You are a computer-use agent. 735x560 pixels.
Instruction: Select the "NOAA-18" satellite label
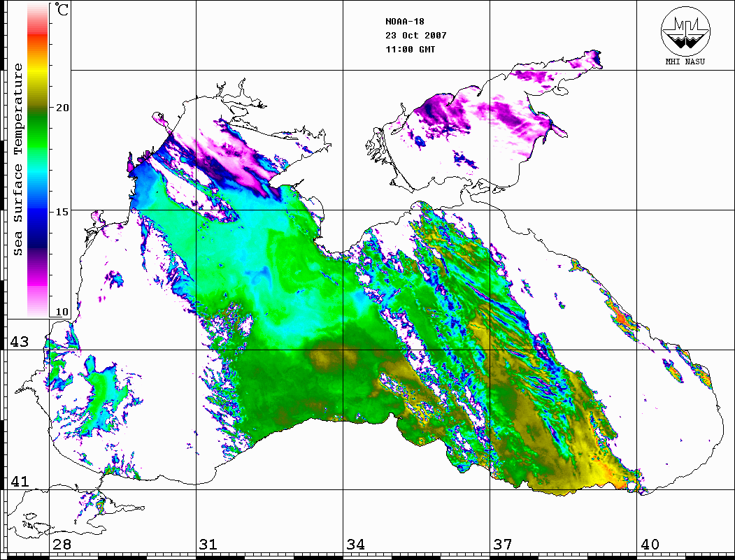tap(405, 22)
